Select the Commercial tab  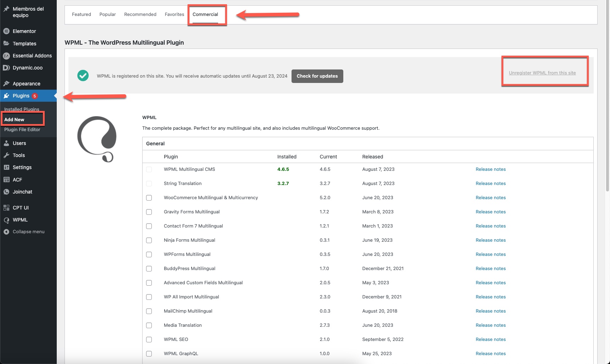coord(205,15)
